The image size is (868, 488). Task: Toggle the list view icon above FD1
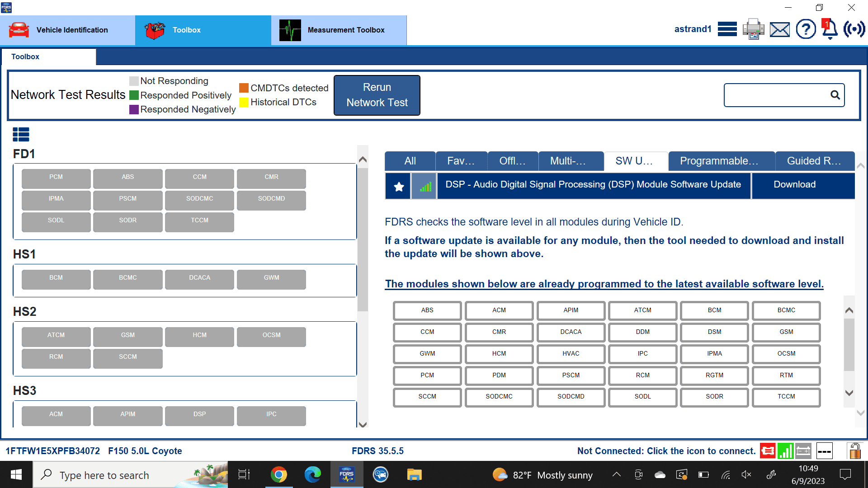21,134
